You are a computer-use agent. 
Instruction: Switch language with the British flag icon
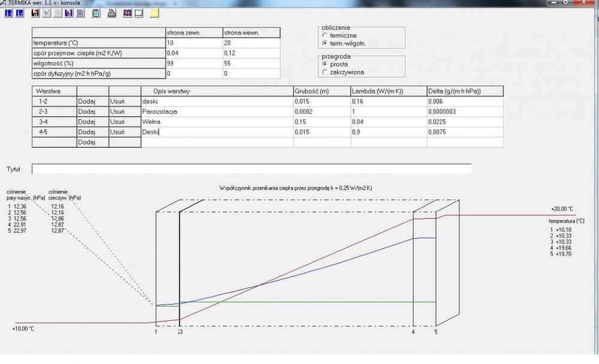coord(127,13)
